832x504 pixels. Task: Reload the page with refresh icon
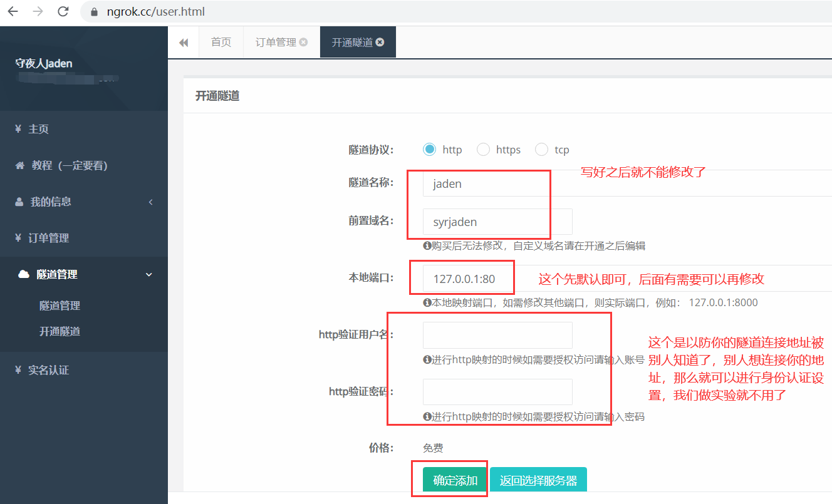(x=63, y=11)
